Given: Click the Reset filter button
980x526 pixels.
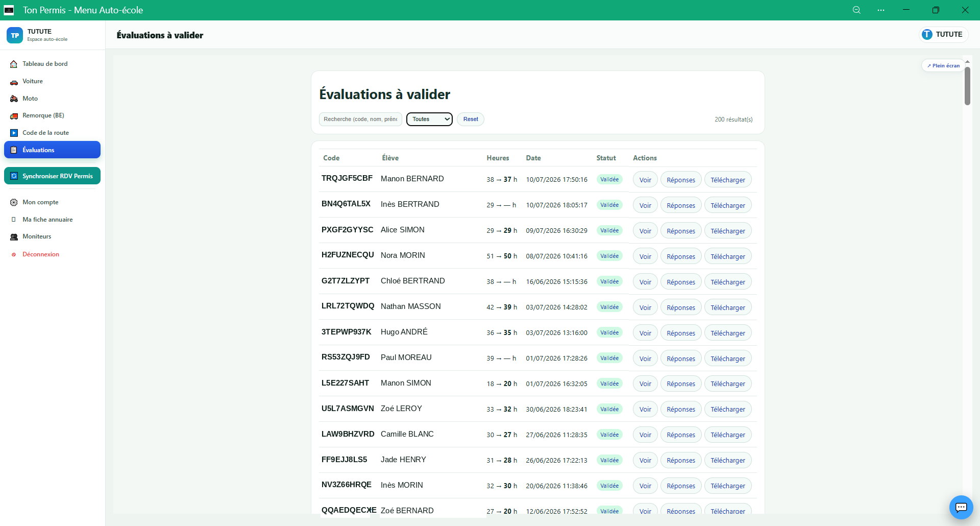Looking at the screenshot, I should tap(471, 119).
